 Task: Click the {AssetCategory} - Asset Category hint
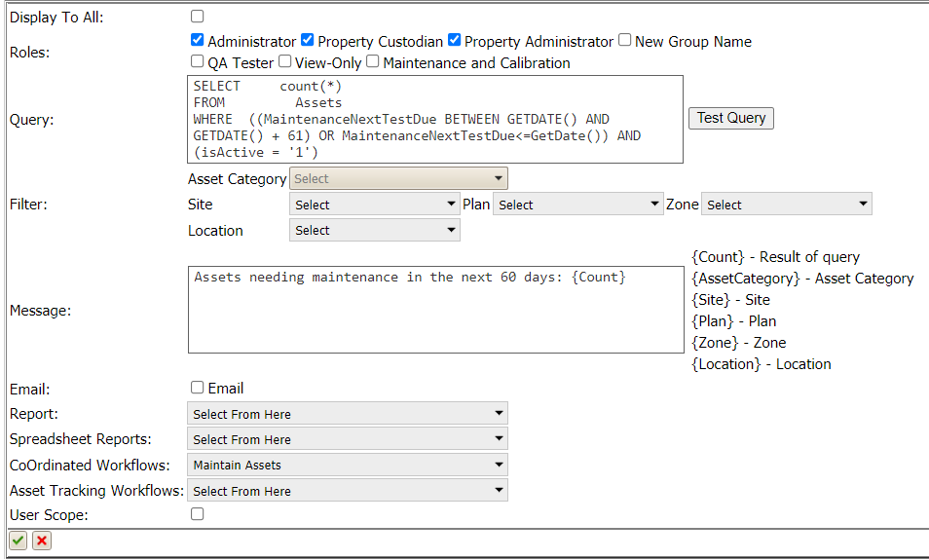pos(802,279)
